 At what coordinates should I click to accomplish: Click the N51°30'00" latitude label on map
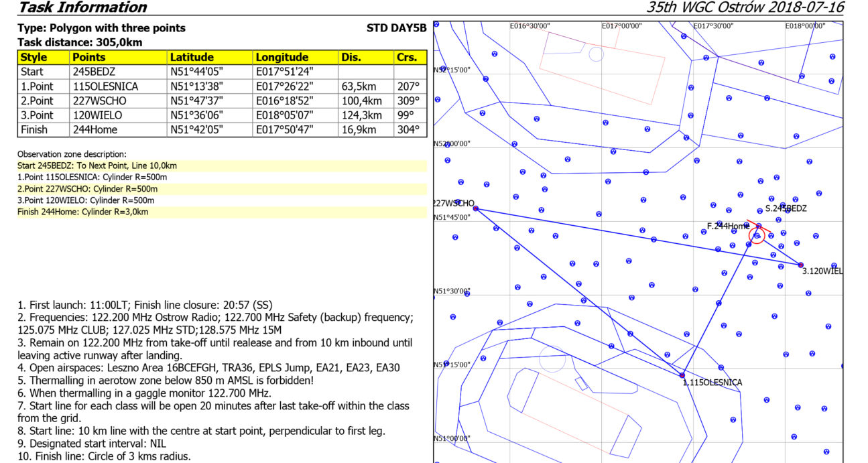pyautogui.click(x=452, y=291)
